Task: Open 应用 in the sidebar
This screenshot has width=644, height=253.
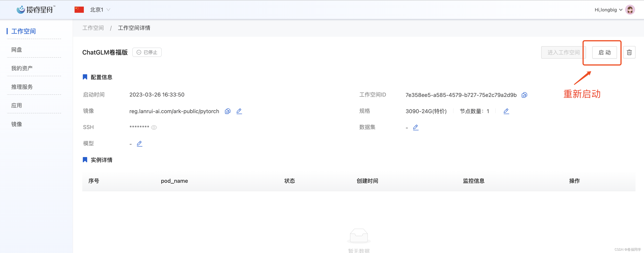Action: (x=16, y=105)
